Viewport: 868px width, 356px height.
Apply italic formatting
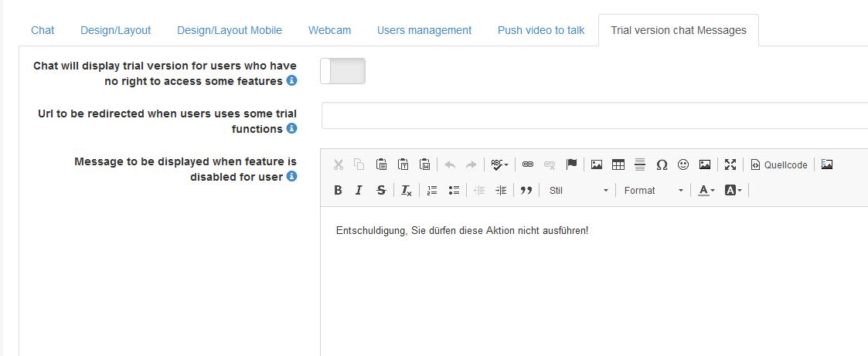click(x=359, y=191)
